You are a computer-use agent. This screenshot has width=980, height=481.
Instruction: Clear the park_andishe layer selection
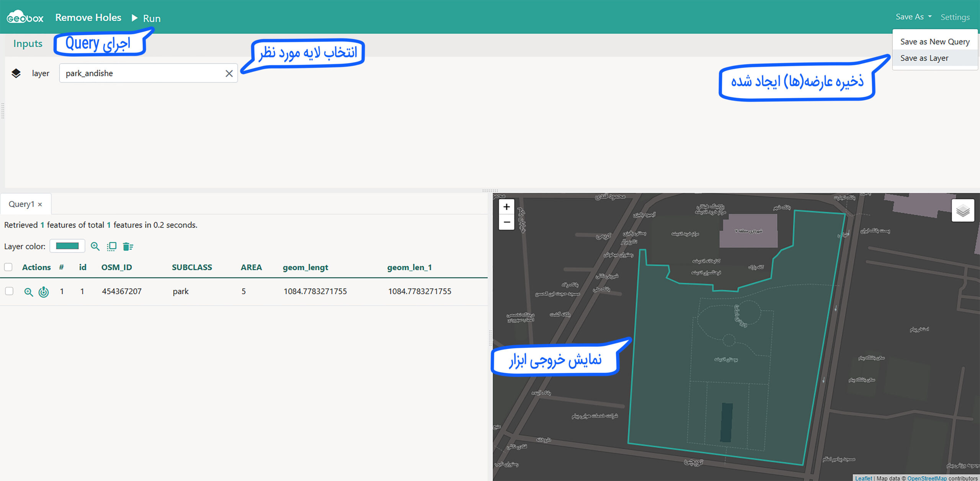(229, 73)
